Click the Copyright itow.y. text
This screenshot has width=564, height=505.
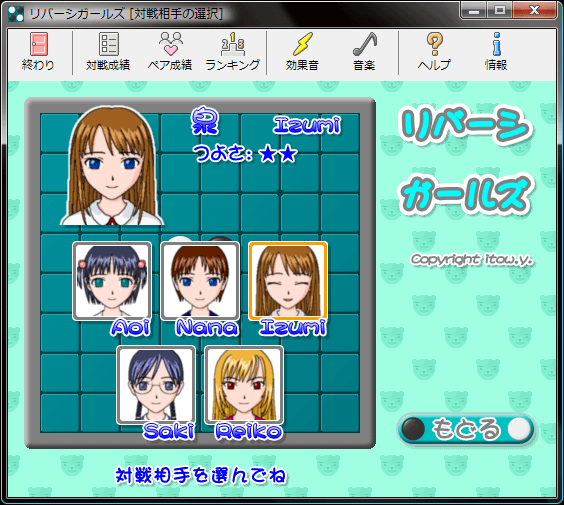coord(472,259)
